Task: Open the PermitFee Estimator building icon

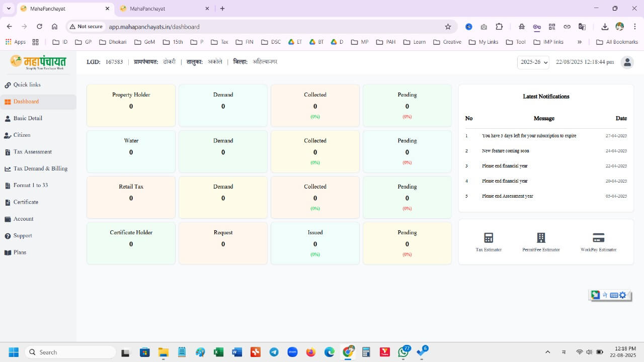Action: click(x=541, y=238)
